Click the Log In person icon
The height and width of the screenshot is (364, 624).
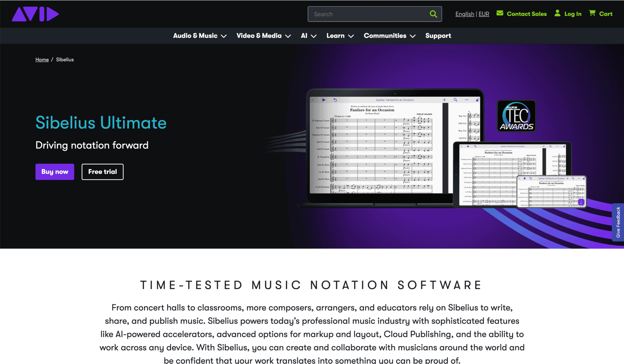coord(557,13)
